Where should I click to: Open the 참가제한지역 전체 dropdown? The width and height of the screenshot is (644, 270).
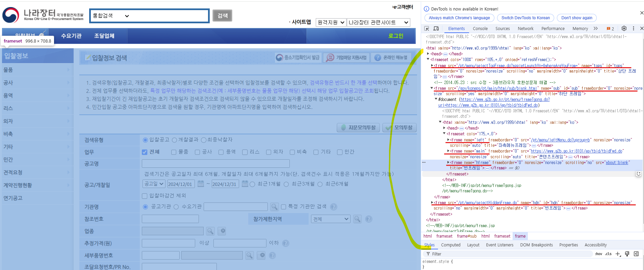point(331,219)
